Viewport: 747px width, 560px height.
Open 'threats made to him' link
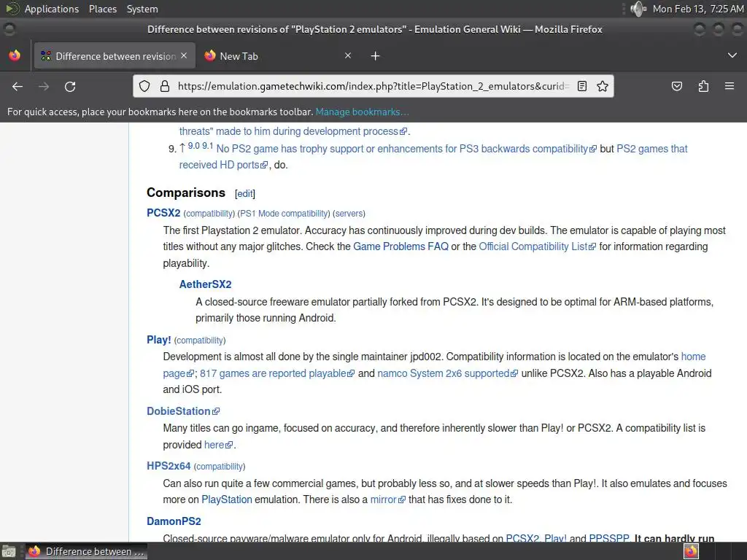(x=293, y=131)
